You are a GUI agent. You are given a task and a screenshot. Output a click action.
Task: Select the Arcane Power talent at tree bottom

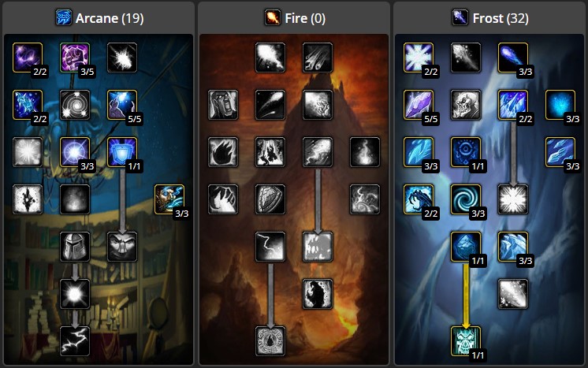(x=75, y=341)
